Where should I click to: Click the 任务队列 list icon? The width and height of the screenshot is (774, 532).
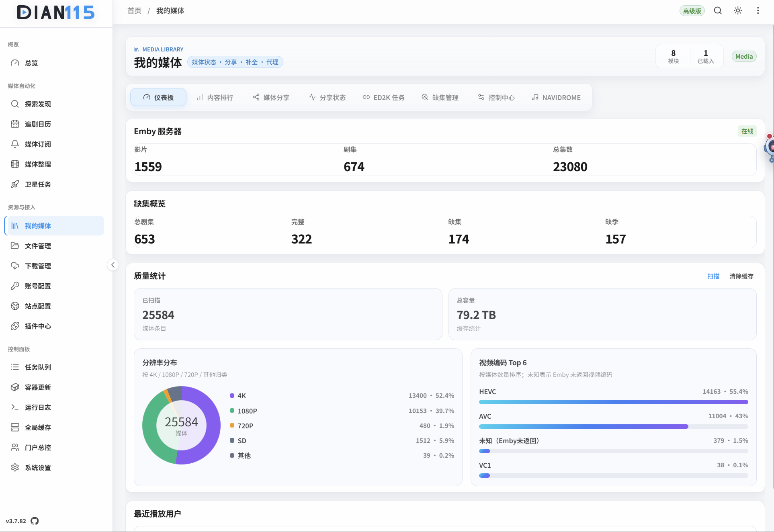15,367
